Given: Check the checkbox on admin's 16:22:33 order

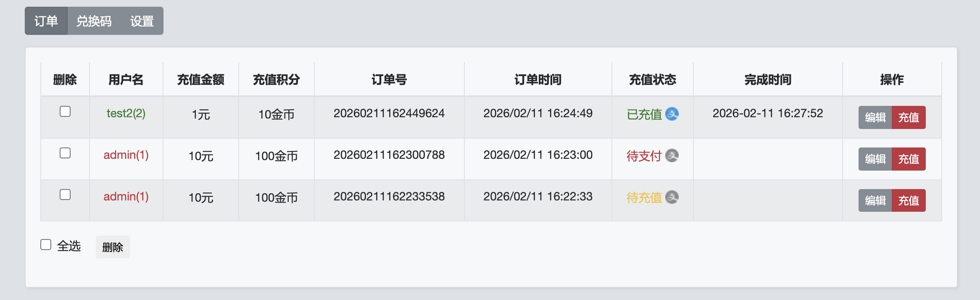Looking at the screenshot, I should tap(64, 195).
